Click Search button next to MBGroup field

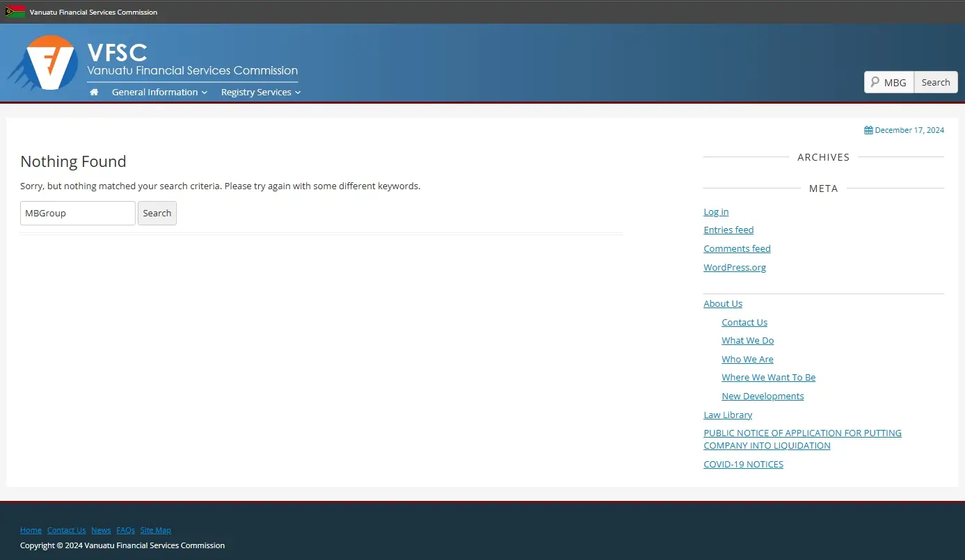[x=157, y=213]
